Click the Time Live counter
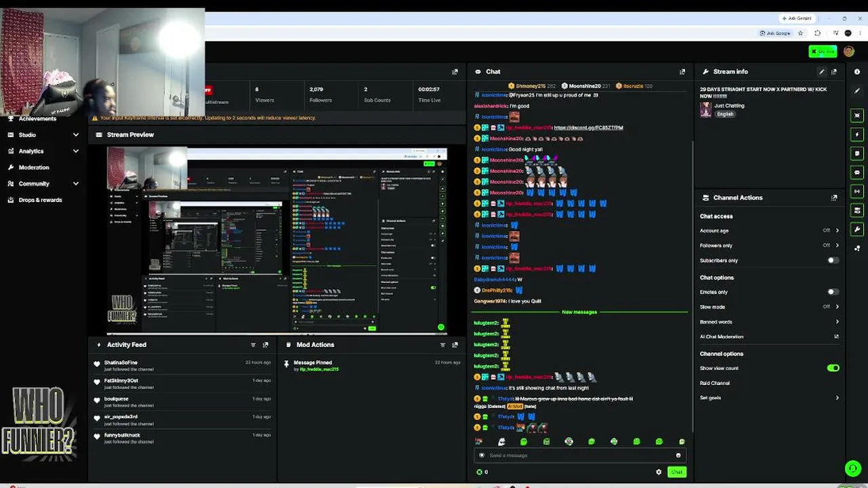This screenshot has width=868, height=488. point(429,95)
